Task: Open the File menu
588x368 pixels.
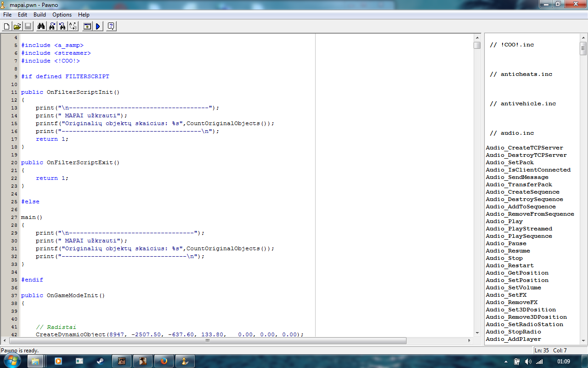Action: click(x=7, y=15)
